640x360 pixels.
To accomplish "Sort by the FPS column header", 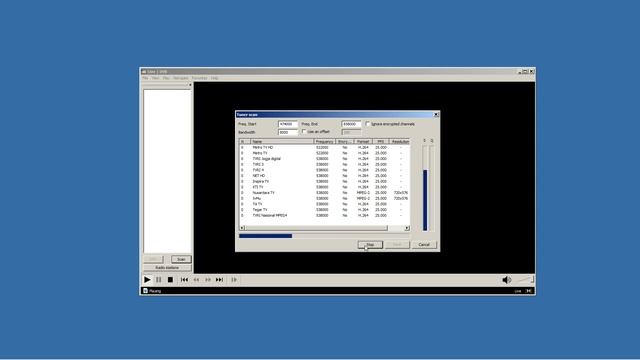I will click(x=381, y=141).
